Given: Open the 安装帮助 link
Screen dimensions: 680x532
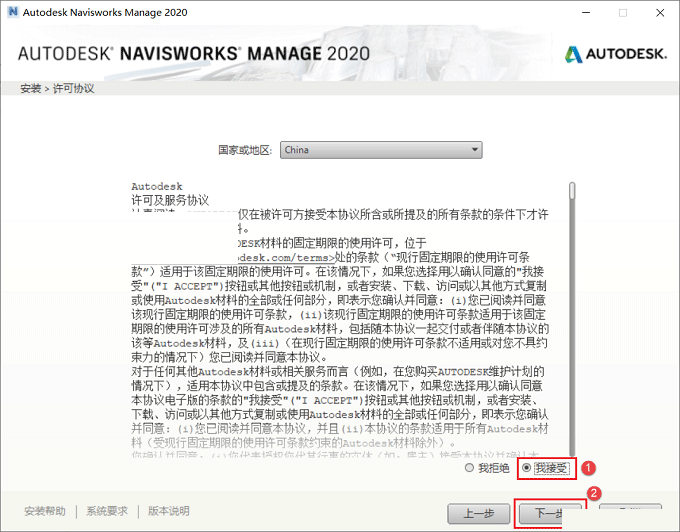Looking at the screenshot, I should (45, 511).
